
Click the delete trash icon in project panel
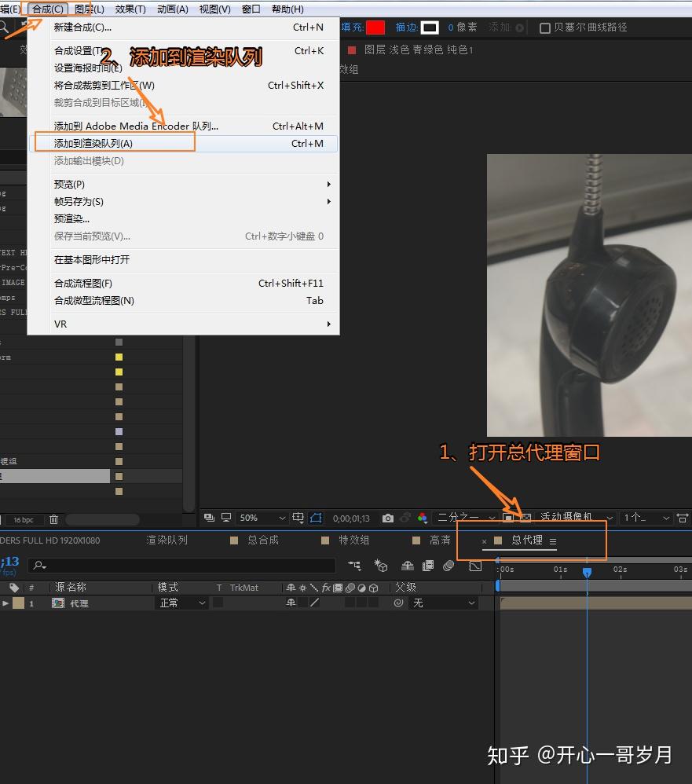(x=54, y=519)
